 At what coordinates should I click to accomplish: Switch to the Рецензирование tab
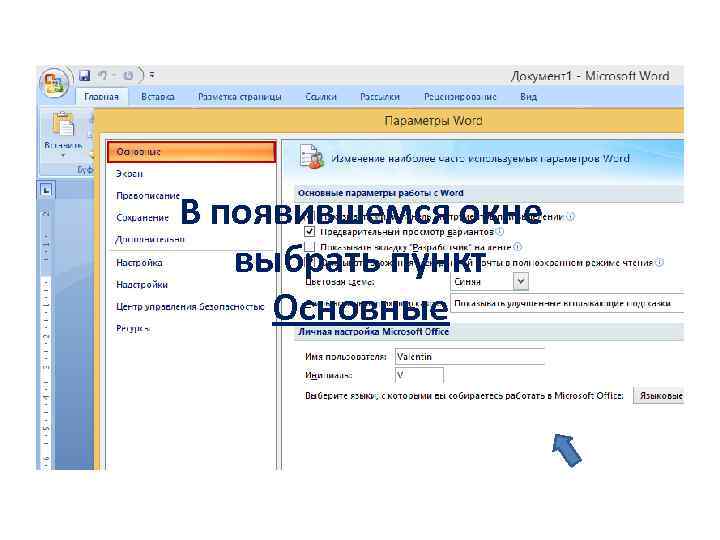(x=460, y=97)
